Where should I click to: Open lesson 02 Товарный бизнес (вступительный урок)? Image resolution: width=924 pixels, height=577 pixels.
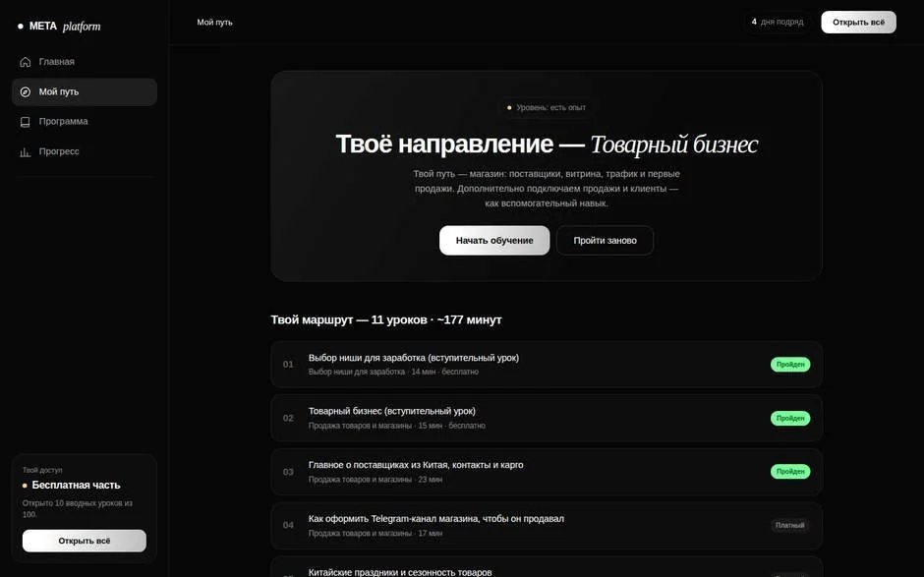coord(547,418)
